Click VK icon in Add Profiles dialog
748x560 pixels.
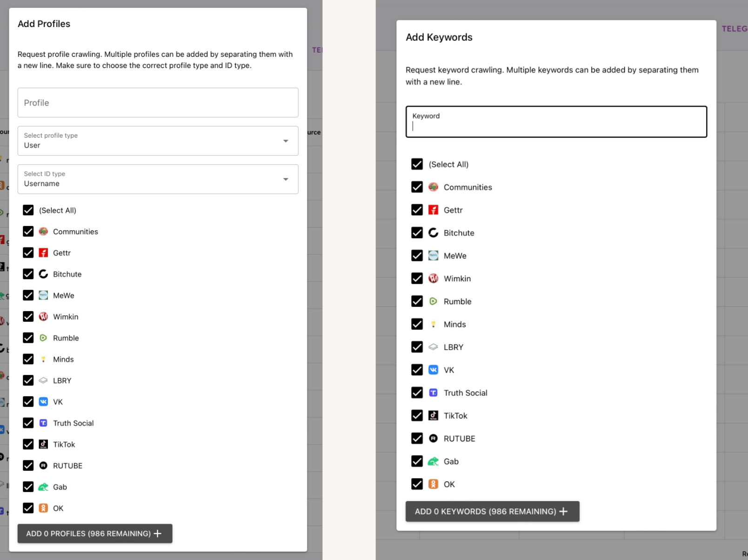(43, 402)
